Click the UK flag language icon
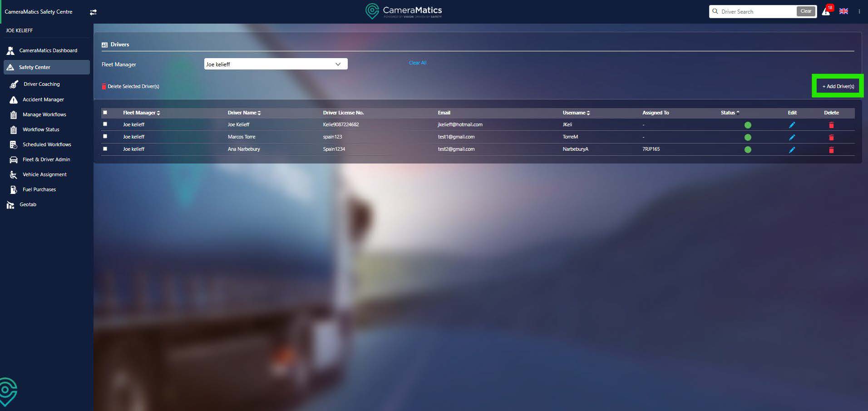The width and height of the screenshot is (868, 411). pos(843,11)
